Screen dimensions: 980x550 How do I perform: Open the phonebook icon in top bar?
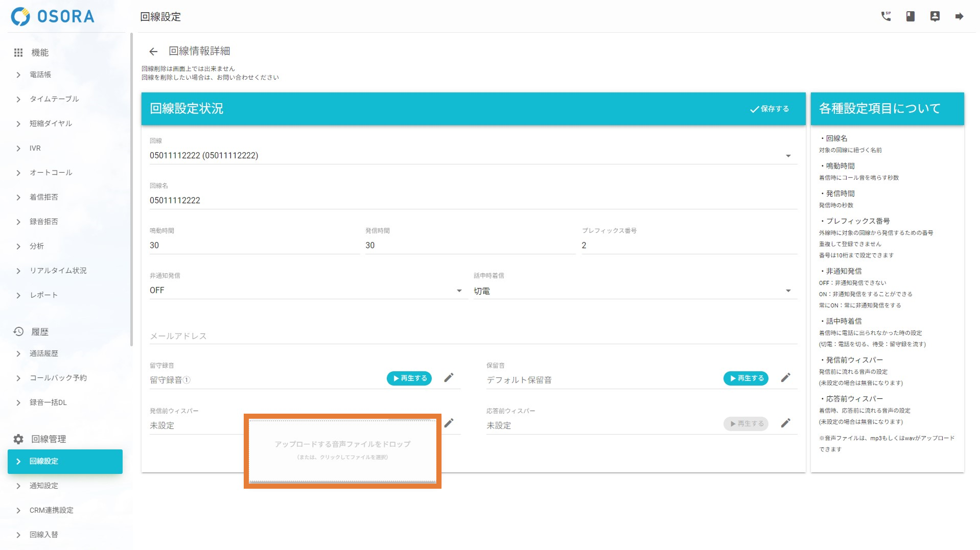(x=911, y=16)
